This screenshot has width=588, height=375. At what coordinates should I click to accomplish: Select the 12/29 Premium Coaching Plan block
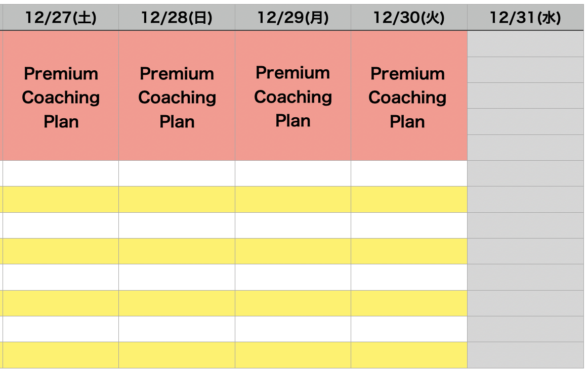coord(293,97)
